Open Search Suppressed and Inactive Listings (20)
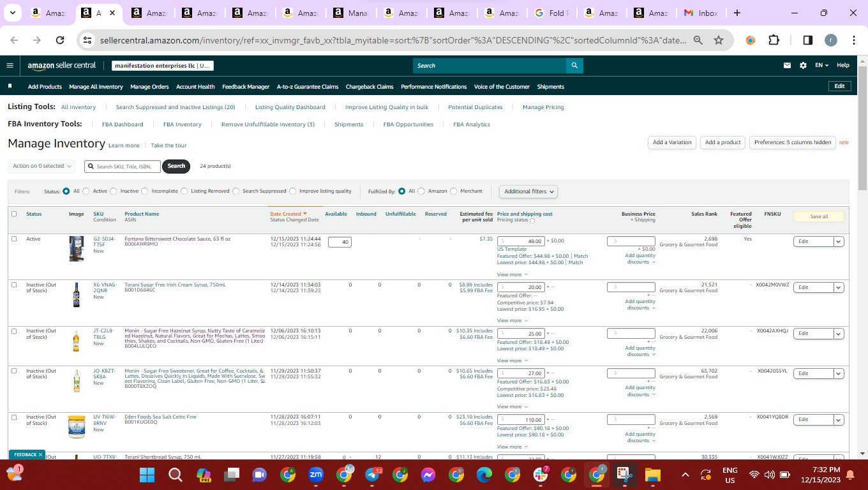This screenshot has height=490, width=868. coord(176,107)
